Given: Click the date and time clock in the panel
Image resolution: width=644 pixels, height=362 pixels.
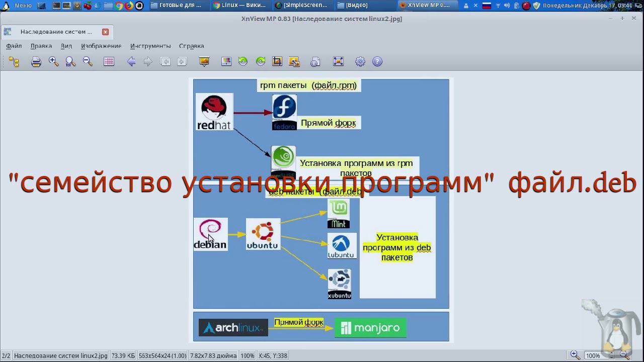Looking at the screenshot, I should (x=587, y=6).
